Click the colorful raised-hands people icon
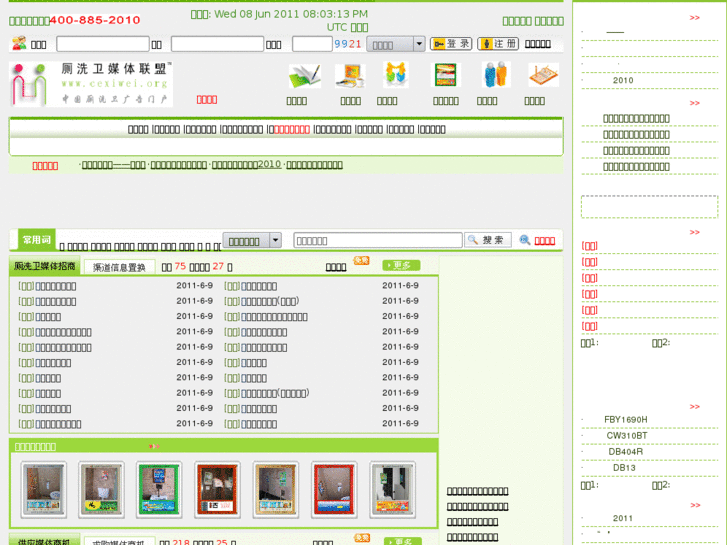 (395, 75)
